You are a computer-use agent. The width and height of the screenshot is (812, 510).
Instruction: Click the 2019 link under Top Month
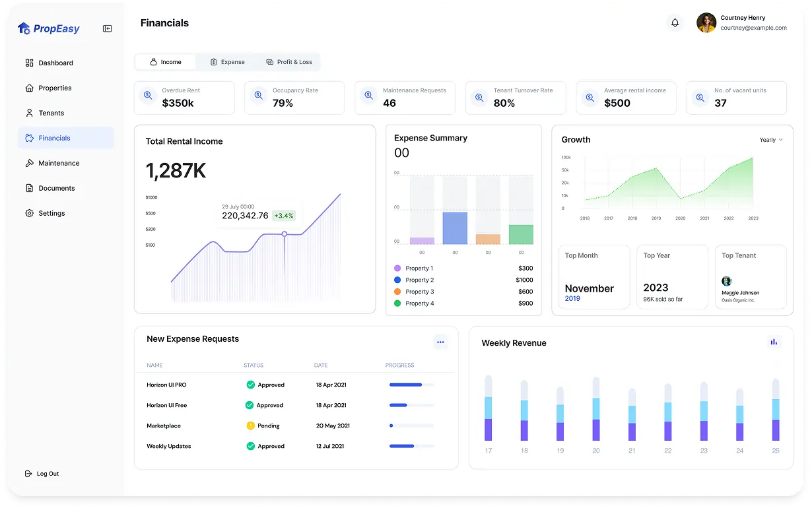574,298
